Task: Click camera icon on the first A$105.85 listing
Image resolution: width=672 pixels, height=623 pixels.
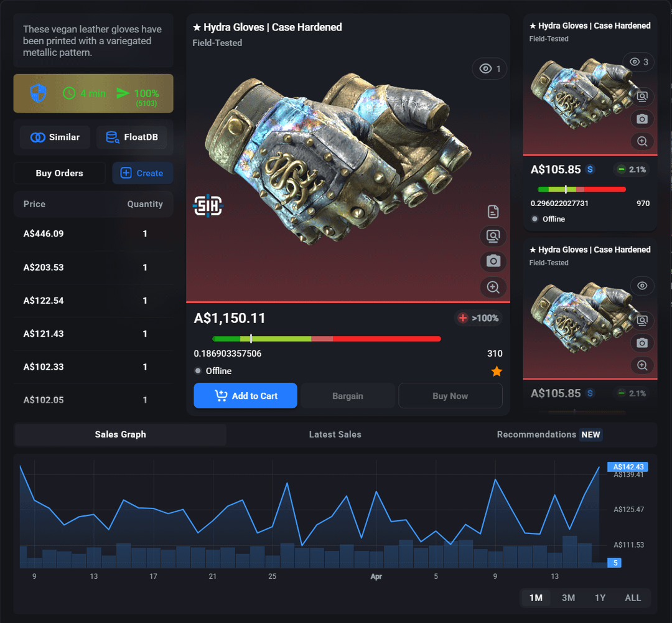Action: pos(642,119)
